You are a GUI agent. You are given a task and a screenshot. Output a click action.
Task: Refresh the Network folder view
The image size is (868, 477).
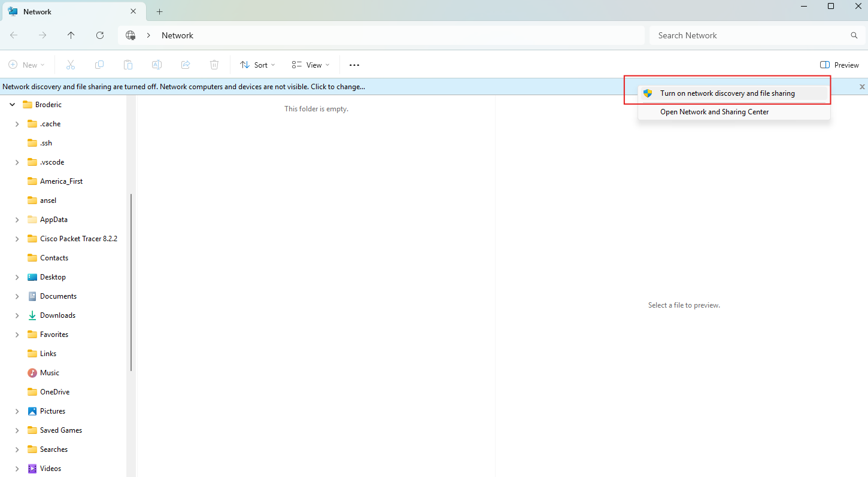point(100,35)
